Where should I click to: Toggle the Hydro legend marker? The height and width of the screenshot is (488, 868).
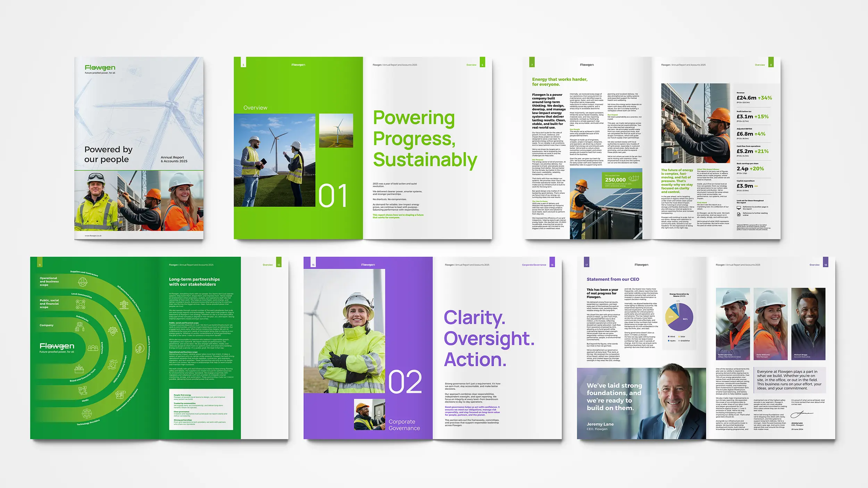click(x=669, y=341)
